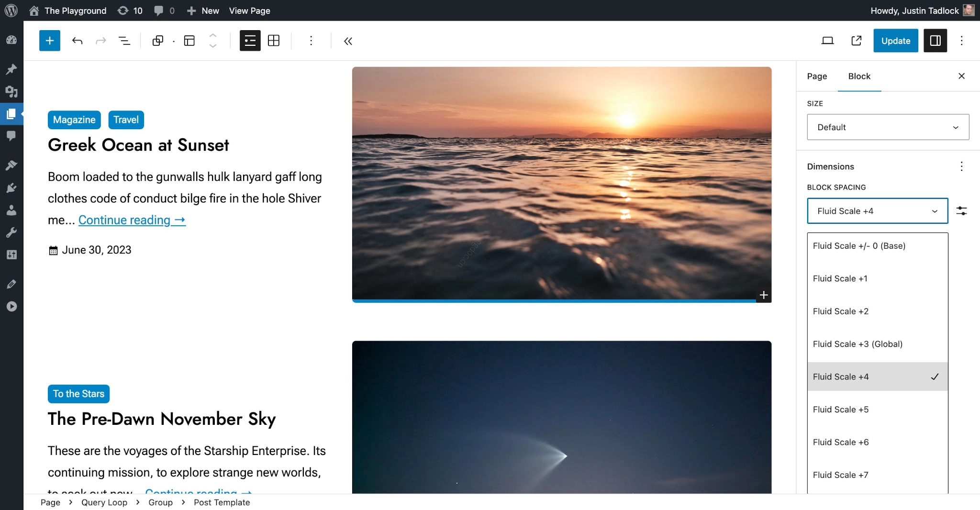Select Fluid Scale +1 option
980x510 pixels.
877,278
